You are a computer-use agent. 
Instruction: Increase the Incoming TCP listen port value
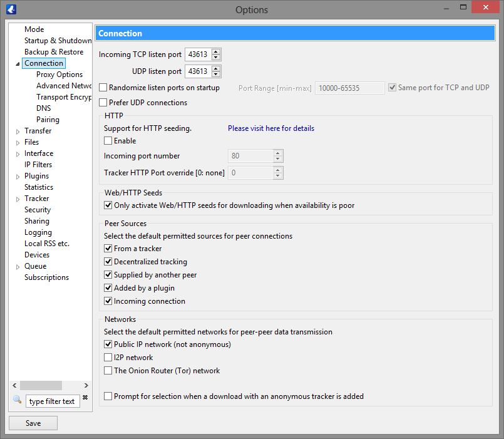pos(216,52)
